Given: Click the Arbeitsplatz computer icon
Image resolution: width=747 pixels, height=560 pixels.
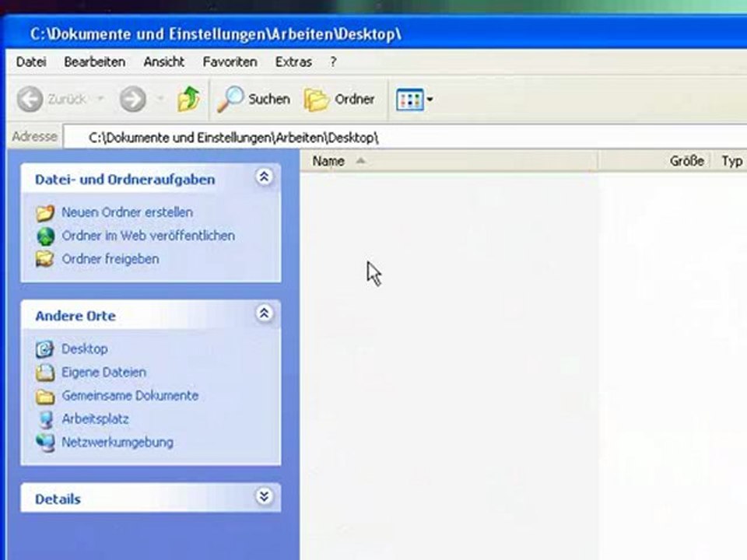Looking at the screenshot, I should tap(46, 419).
